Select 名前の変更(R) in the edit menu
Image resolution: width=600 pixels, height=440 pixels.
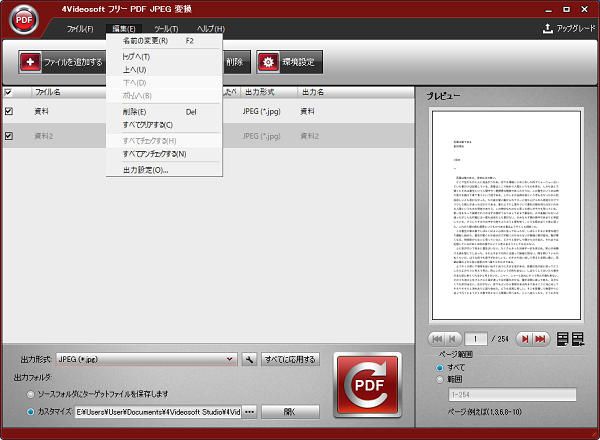click(145, 41)
